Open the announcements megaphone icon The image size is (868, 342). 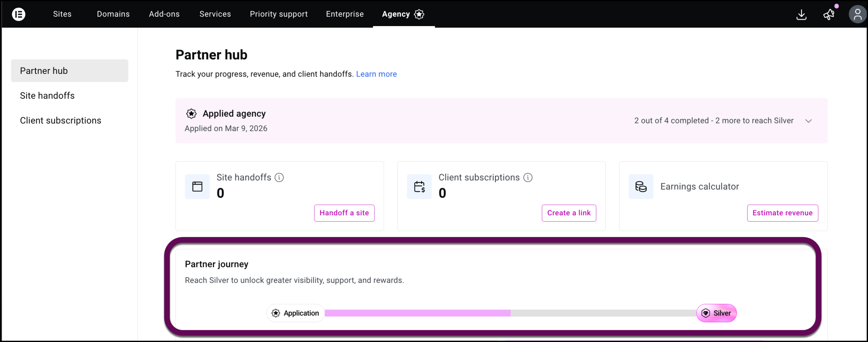pos(829,15)
